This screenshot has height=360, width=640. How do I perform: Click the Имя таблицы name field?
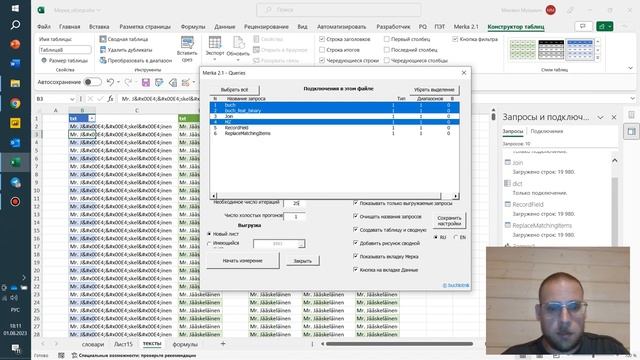pos(65,50)
